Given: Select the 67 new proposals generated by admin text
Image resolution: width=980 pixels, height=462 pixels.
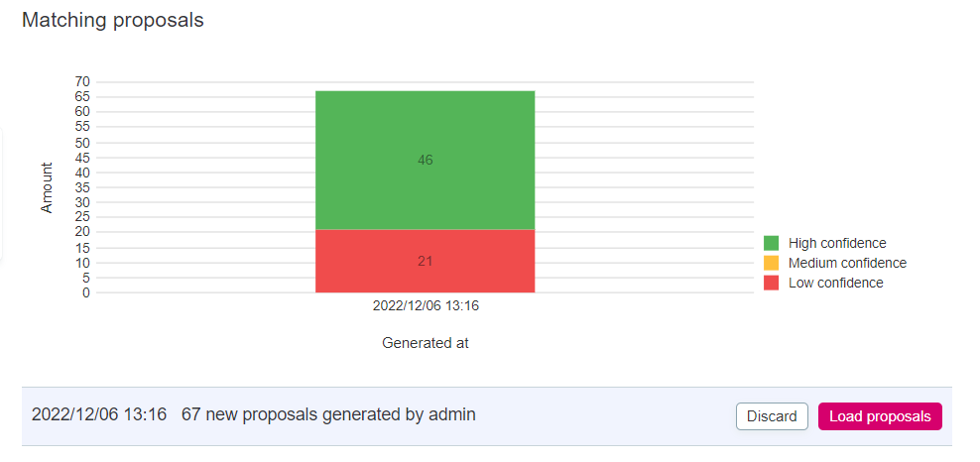Looking at the screenshot, I should [328, 414].
